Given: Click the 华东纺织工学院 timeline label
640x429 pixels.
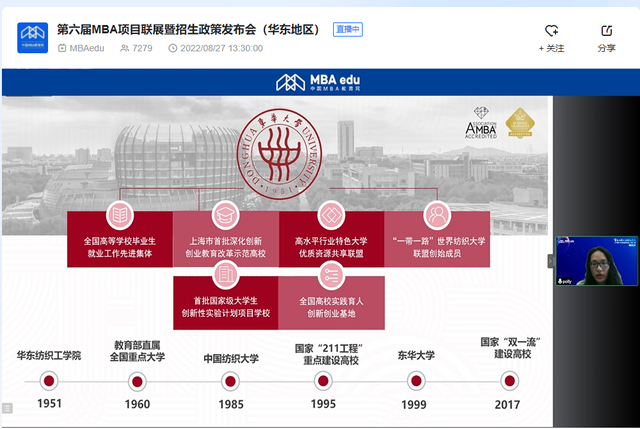Looking at the screenshot, I should (49, 356).
